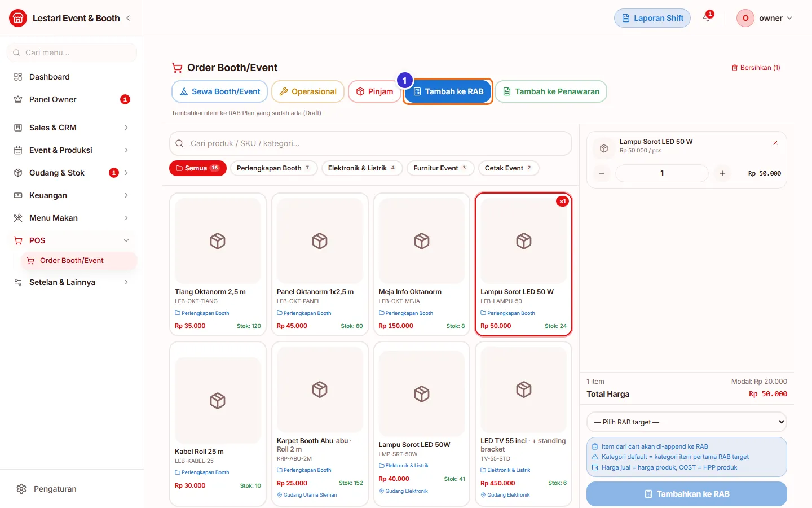This screenshot has width=812, height=508.
Task: Select Tambah ke Penawaran mode
Action: 551,91
